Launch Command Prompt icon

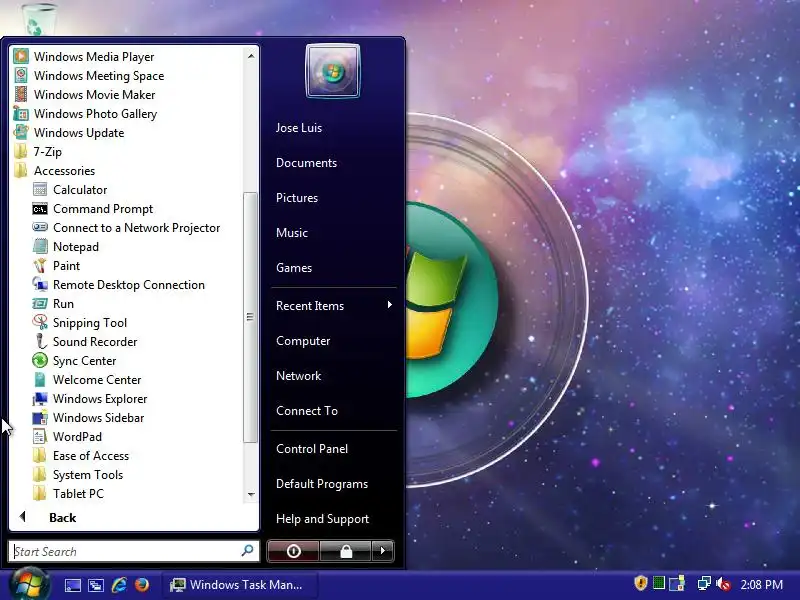(40, 209)
